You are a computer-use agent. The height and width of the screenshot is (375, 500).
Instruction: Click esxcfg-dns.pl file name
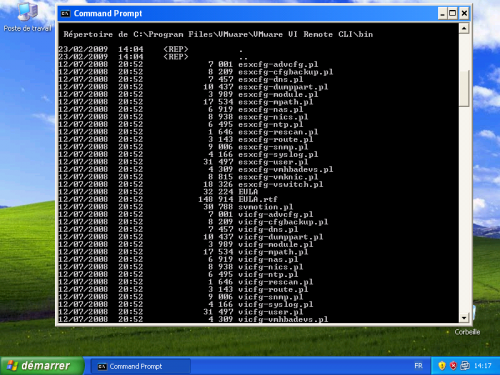click(x=271, y=79)
